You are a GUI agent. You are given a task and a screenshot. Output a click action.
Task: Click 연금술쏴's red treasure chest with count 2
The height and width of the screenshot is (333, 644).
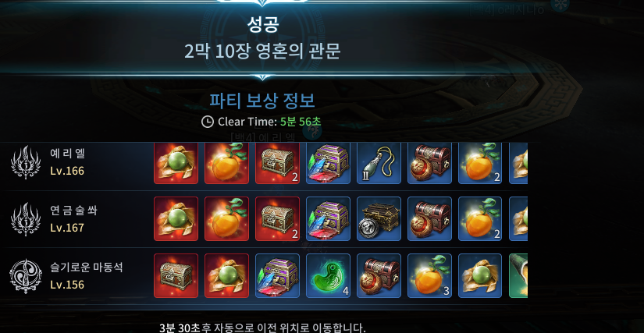click(x=277, y=218)
